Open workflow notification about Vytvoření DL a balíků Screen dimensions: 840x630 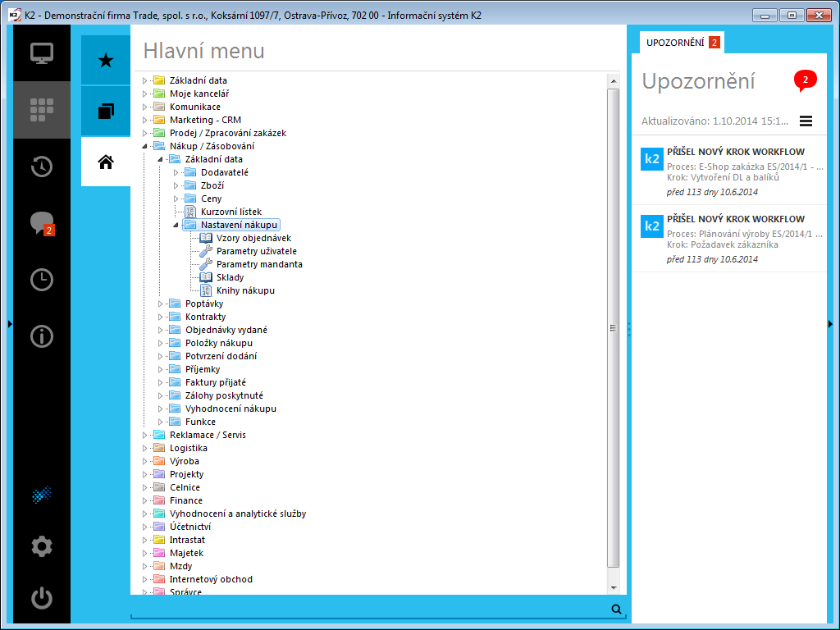tap(729, 171)
